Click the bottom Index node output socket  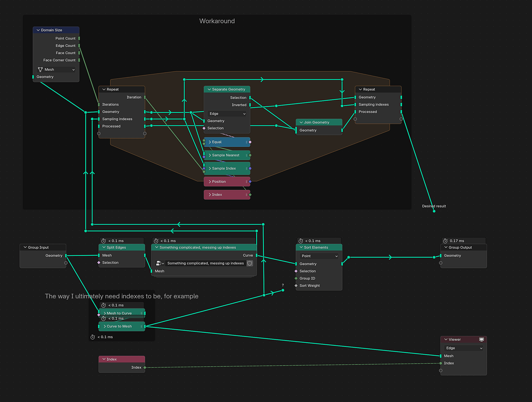point(145,367)
